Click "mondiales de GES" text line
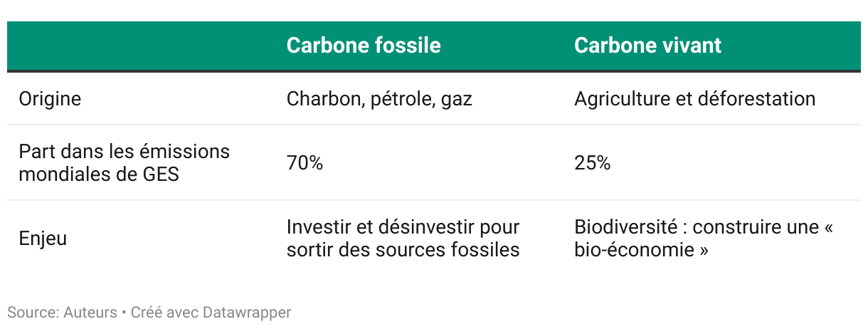 tap(99, 174)
